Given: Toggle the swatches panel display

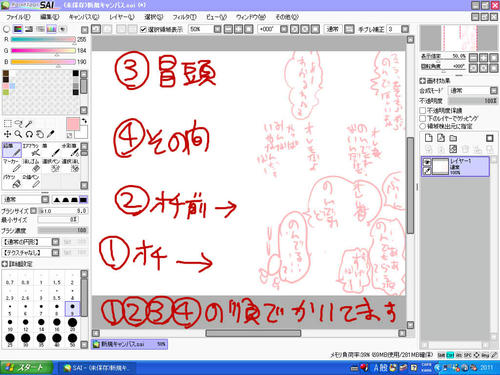Looking at the screenshot, I should coord(52,29).
